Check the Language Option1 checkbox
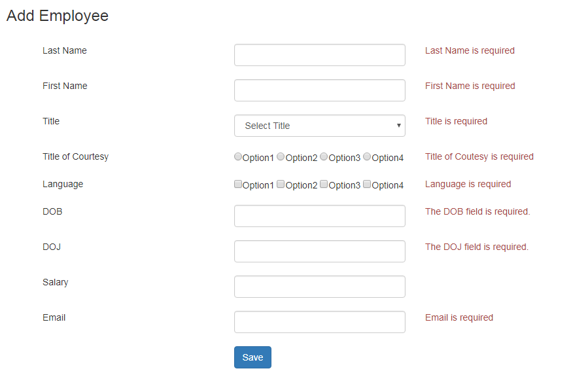 click(238, 185)
